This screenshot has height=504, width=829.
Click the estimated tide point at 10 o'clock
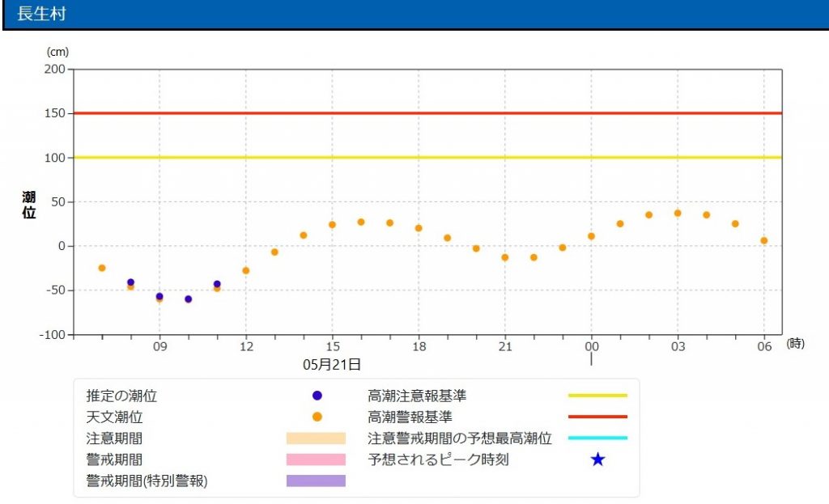tap(188, 299)
